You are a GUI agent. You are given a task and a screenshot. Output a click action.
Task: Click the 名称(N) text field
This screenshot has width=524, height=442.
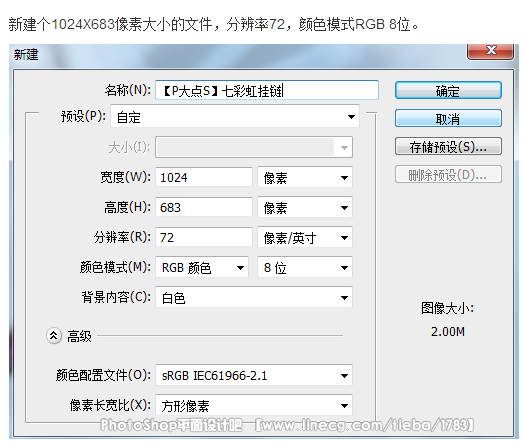[x=267, y=90]
